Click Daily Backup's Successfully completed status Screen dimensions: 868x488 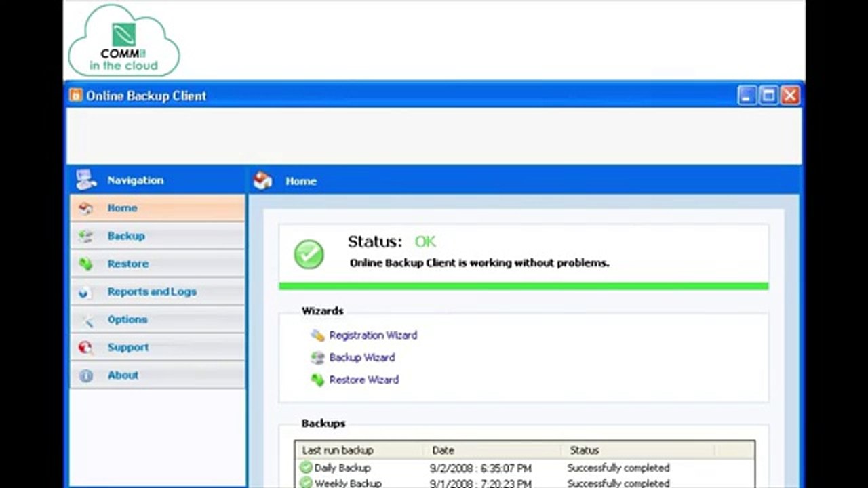[x=618, y=468]
